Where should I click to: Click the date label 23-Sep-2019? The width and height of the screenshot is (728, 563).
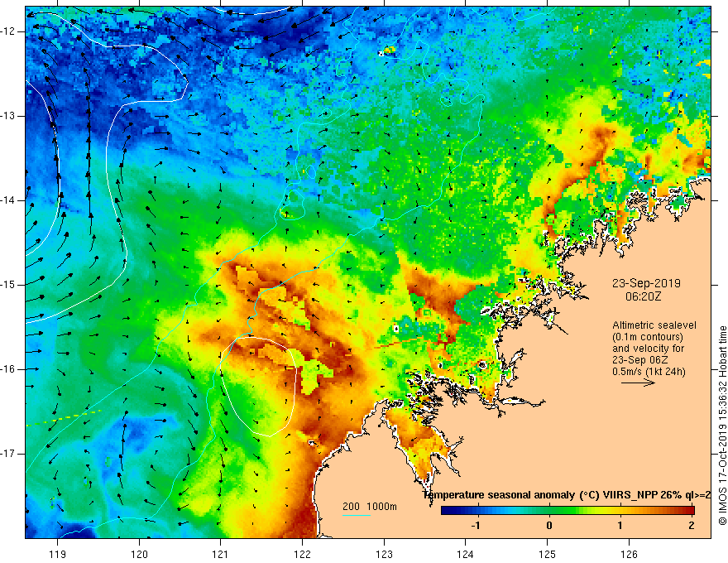pyautogui.click(x=646, y=283)
